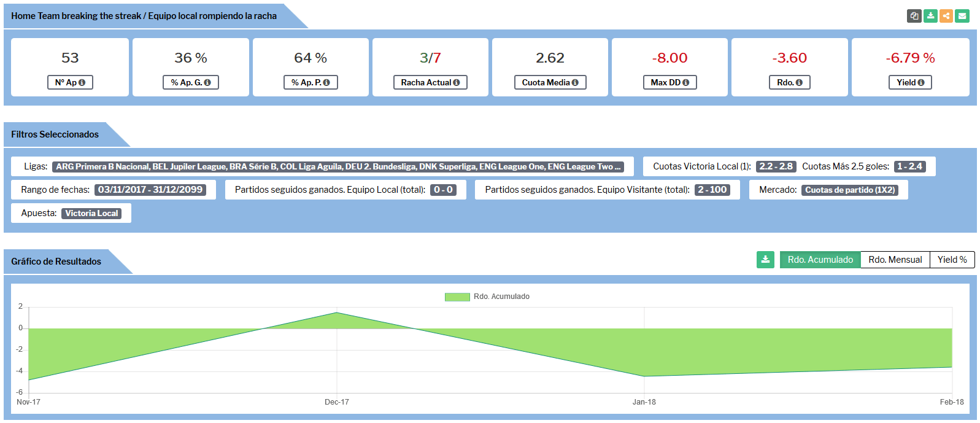Click info icon on Racha Actual label
980x423 pixels.
click(457, 83)
